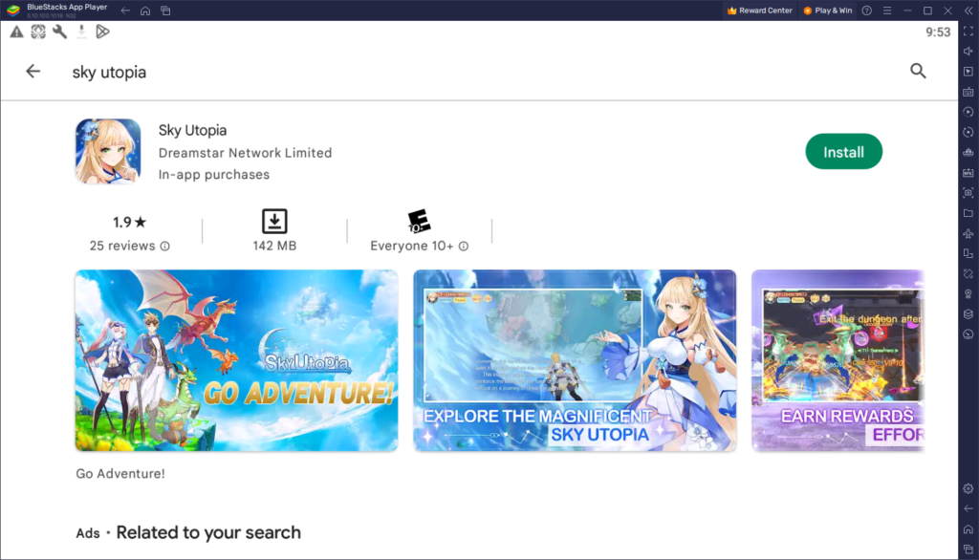Open the BlueStacks hamburger menu
The height and width of the screenshot is (560, 979).
pos(887,11)
